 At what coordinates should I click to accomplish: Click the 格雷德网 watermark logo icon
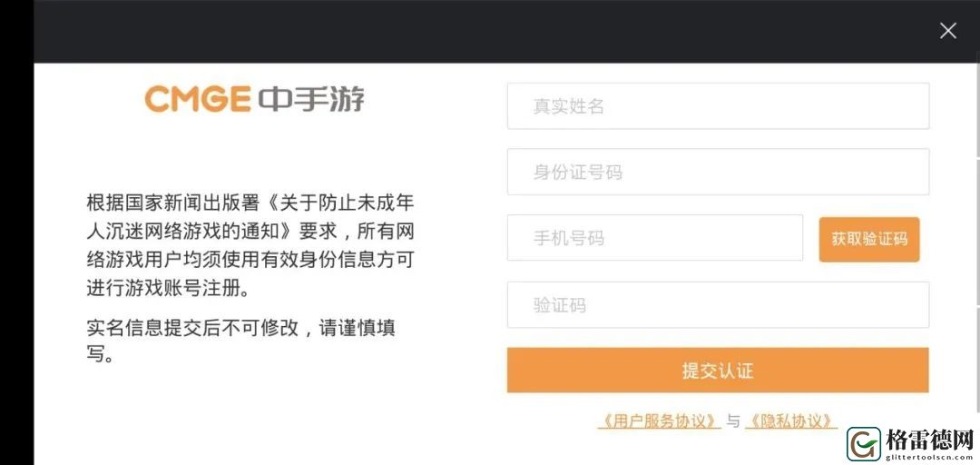point(864,444)
